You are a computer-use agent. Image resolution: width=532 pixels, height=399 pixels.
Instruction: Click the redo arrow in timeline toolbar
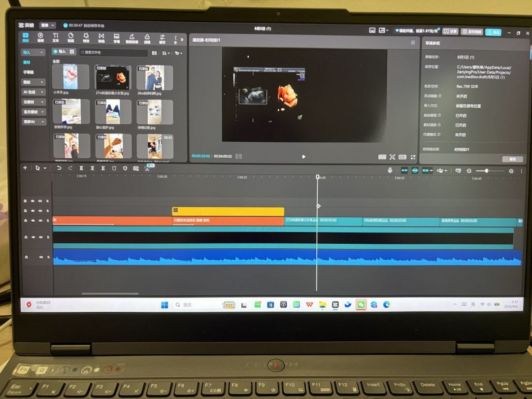70,168
